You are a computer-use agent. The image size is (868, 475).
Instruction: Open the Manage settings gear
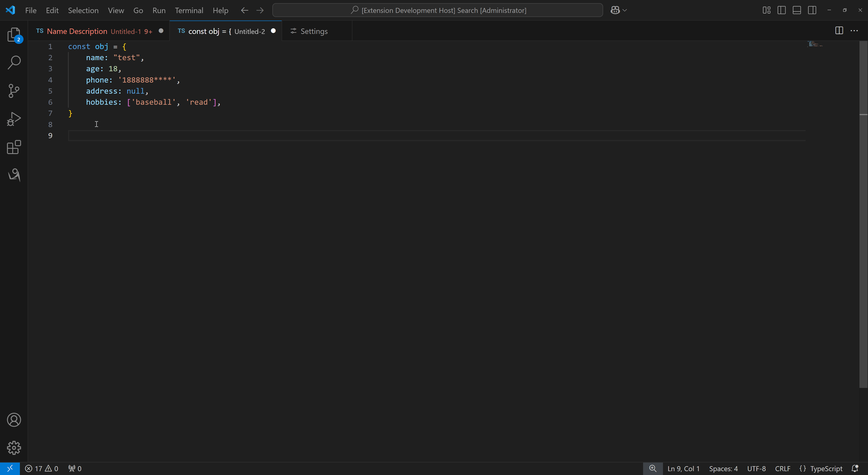click(x=14, y=448)
